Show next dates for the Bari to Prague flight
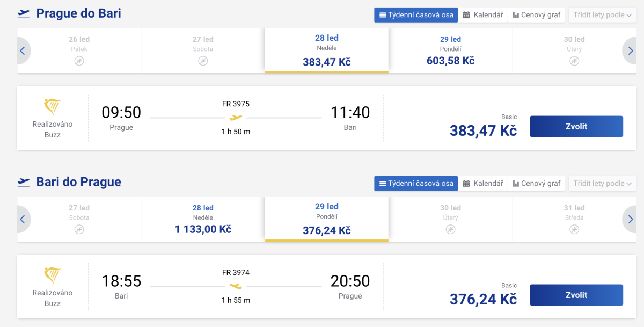This screenshot has width=644, height=327. click(630, 220)
